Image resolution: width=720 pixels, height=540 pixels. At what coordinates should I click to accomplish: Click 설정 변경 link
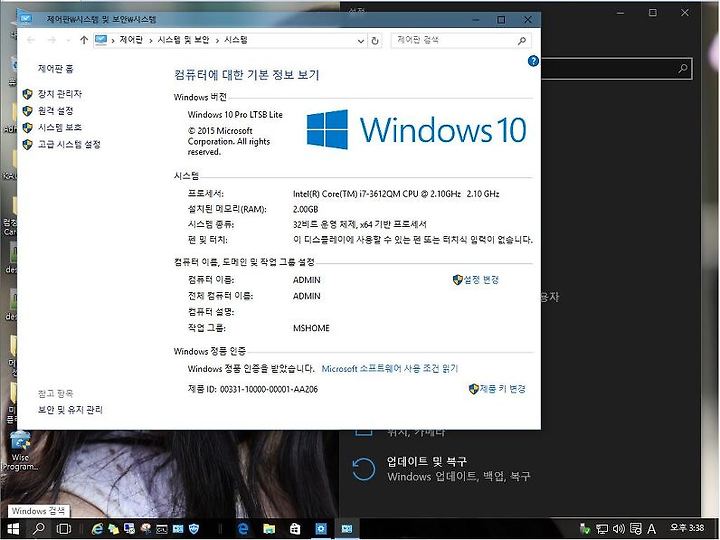(x=481, y=280)
